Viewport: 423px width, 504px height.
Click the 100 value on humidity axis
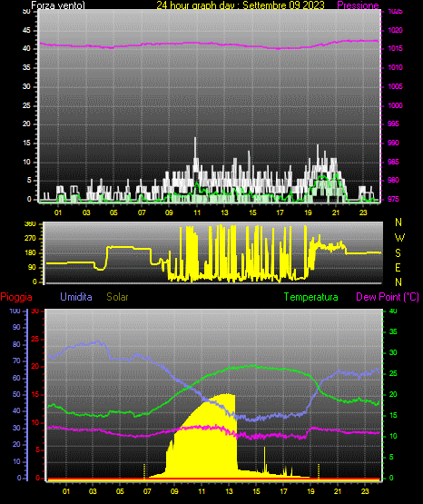pos(15,311)
